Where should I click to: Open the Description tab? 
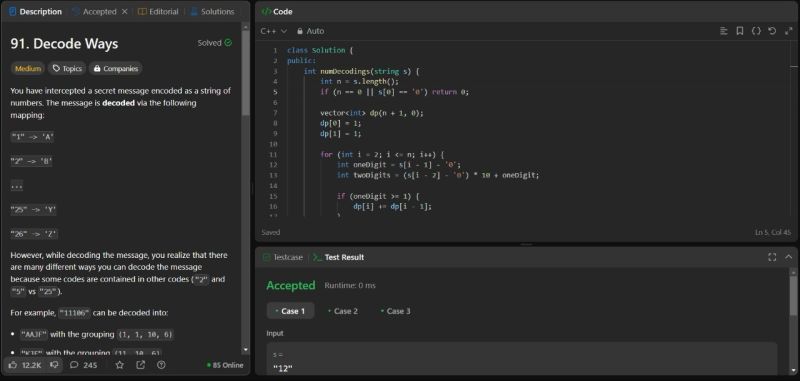click(35, 11)
